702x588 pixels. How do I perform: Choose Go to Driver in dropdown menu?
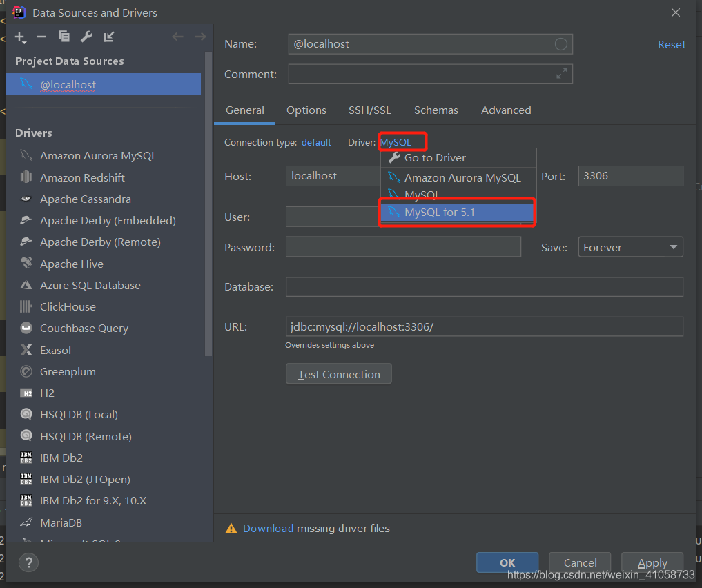(x=458, y=157)
